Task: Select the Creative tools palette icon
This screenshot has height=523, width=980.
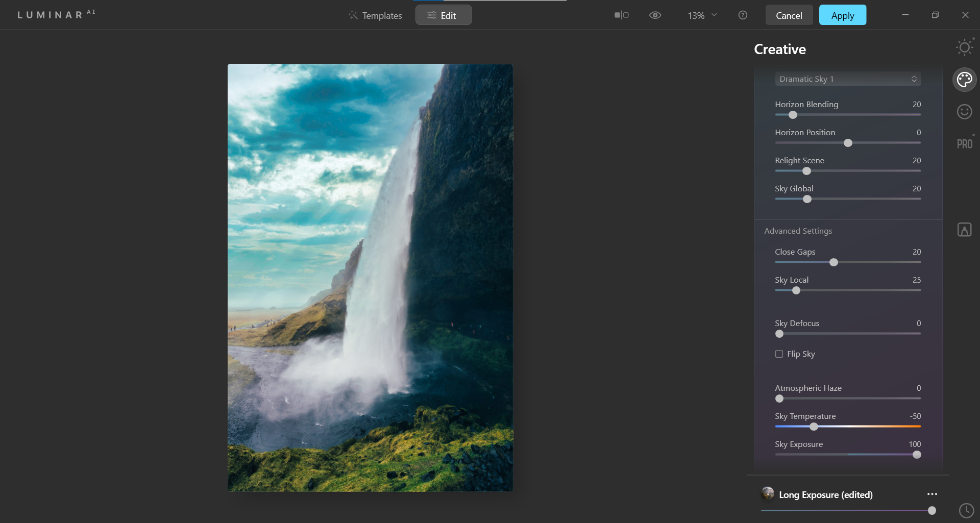Action: click(964, 80)
